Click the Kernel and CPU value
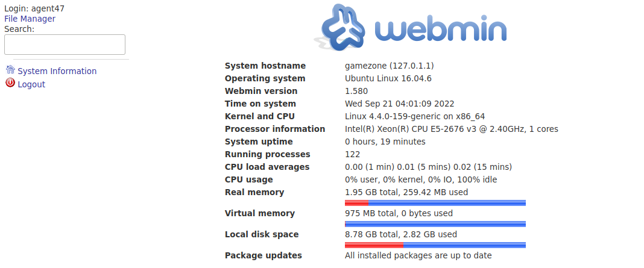 point(415,117)
